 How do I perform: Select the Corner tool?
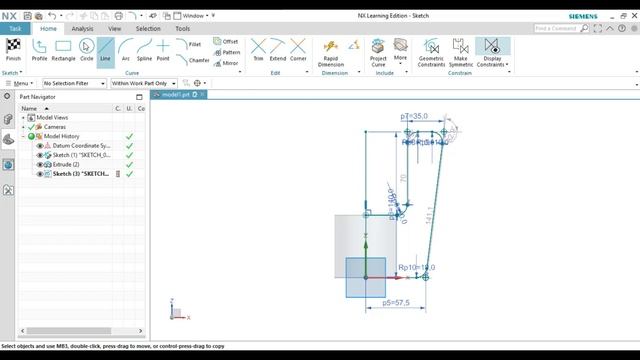(298, 50)
